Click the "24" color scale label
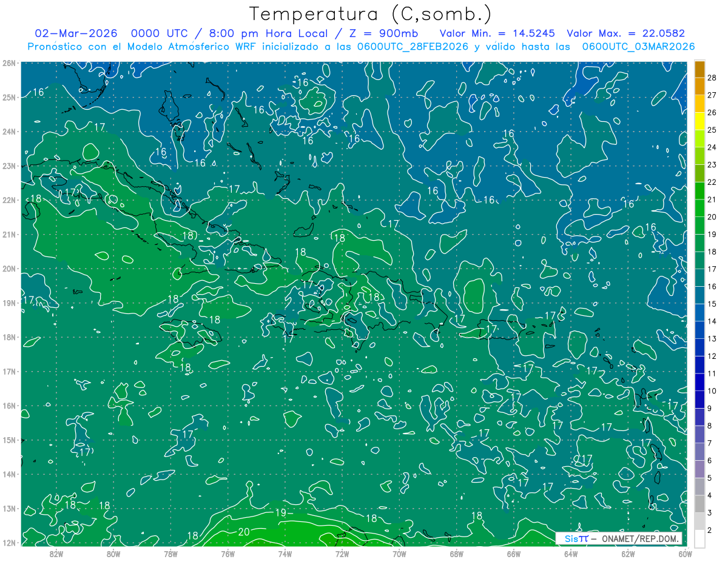This screenshot has height=562, width=728. 712,147
